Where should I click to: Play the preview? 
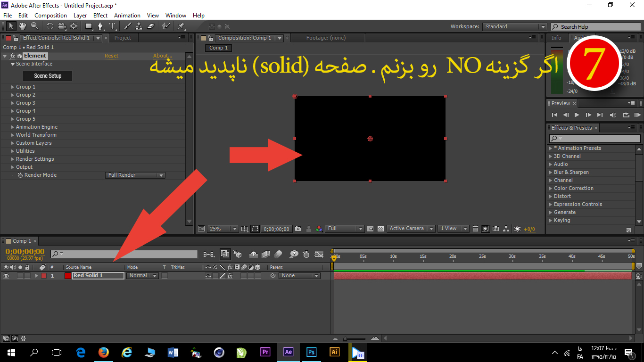click(577, 115)
